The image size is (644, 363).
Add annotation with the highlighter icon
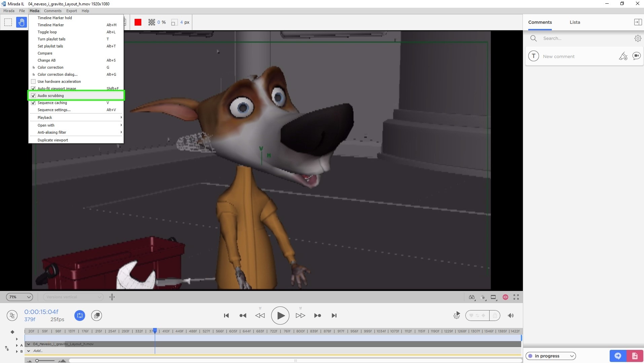[623, 56]
